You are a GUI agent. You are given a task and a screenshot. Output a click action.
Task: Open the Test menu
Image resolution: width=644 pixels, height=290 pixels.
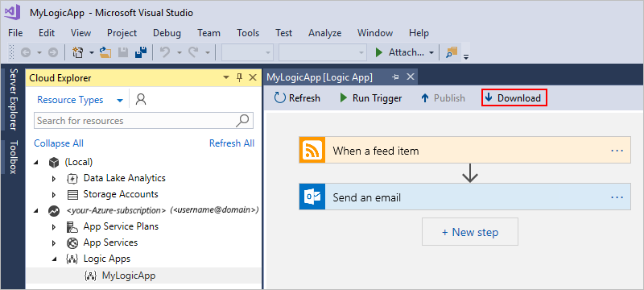coord(284,33)
